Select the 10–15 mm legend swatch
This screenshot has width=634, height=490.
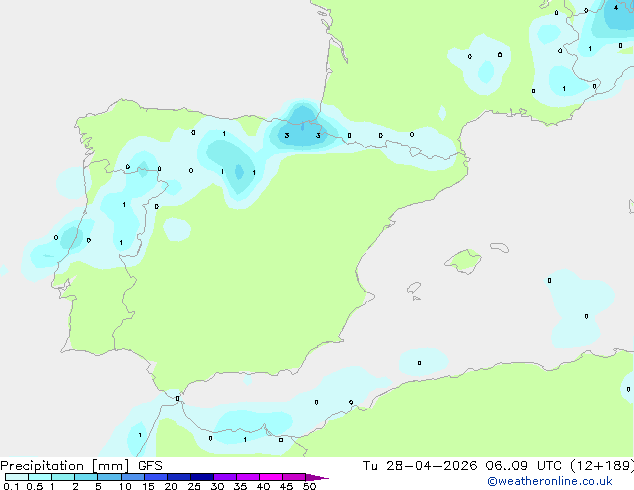[x=132, y=477]
